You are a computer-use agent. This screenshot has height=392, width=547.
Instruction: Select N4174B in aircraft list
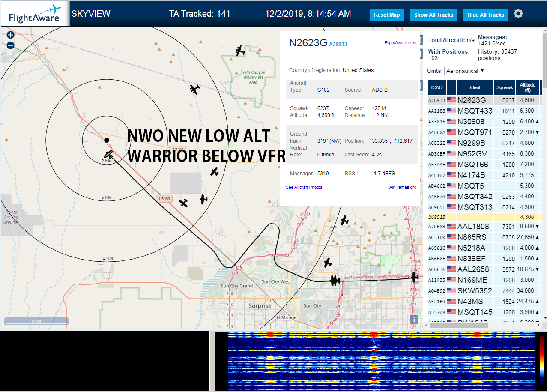point(484,175)
